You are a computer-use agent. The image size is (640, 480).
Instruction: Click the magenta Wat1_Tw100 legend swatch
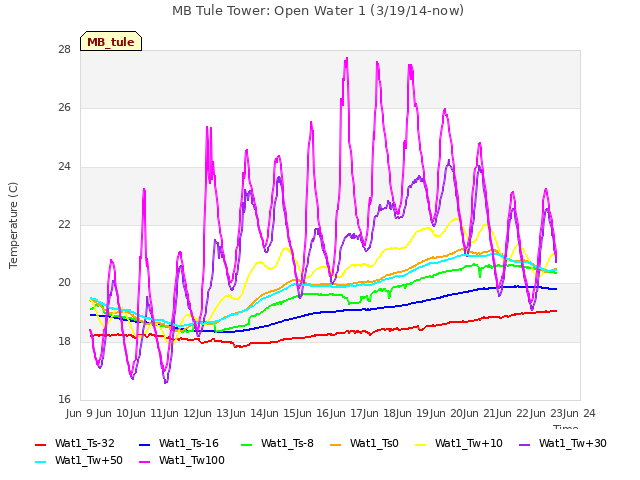tap(145, 462)
